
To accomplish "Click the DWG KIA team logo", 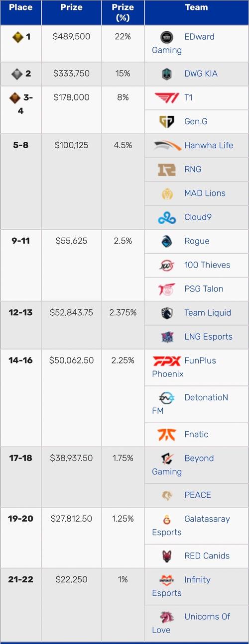I will (167, 74).
